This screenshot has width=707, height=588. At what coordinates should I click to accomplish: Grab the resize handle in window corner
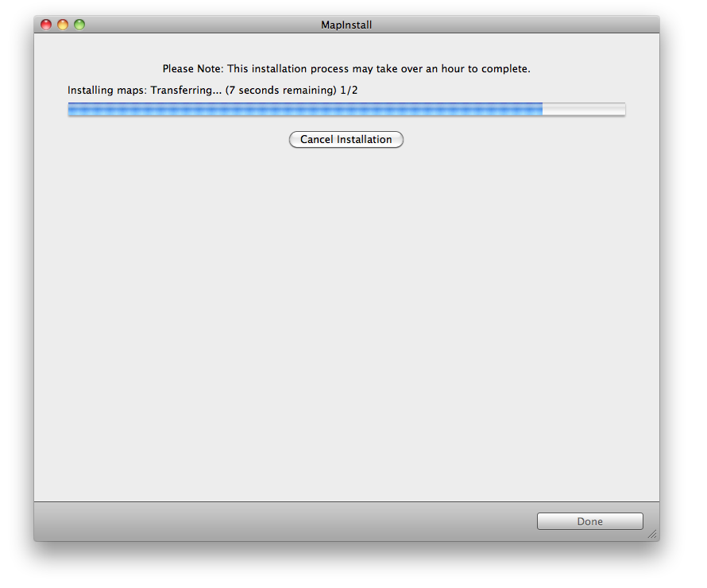[x=652, y=534]
